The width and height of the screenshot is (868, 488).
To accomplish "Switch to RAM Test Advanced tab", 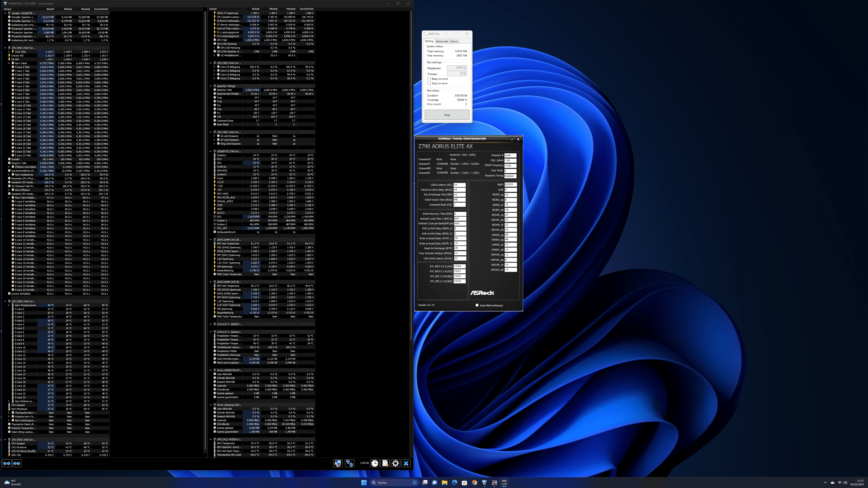I will click(441, 41).
